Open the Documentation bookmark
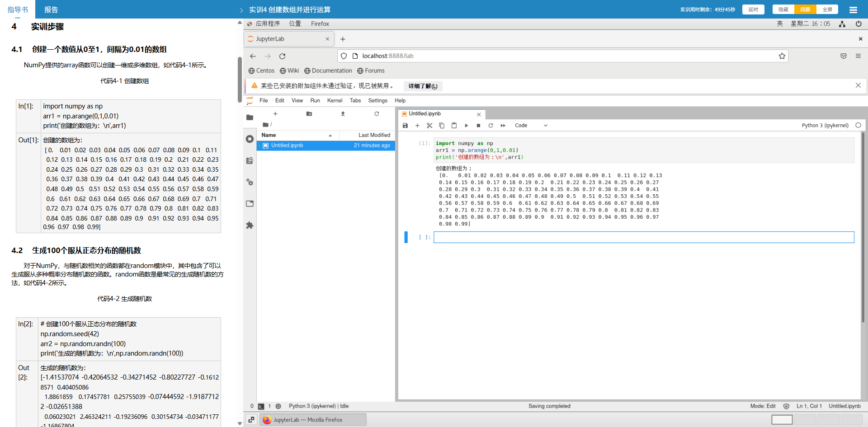This screenshot has width=868, height=427. point(328,71)
